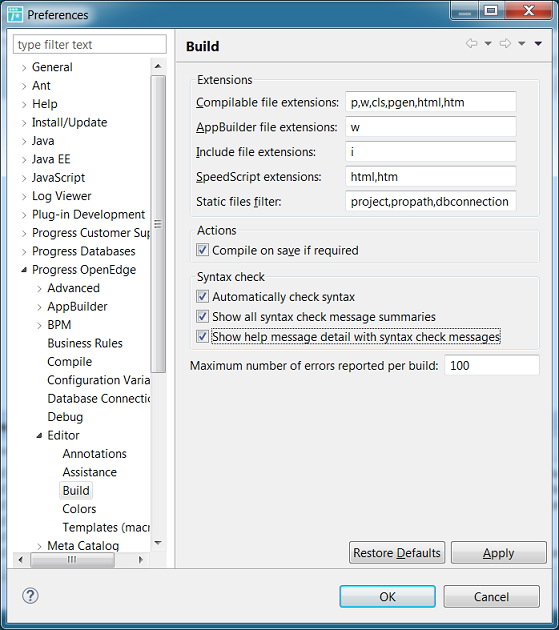This screenshot has width=559, height=630.
Task: Collapse the Editor node
Action: [39, 436]
